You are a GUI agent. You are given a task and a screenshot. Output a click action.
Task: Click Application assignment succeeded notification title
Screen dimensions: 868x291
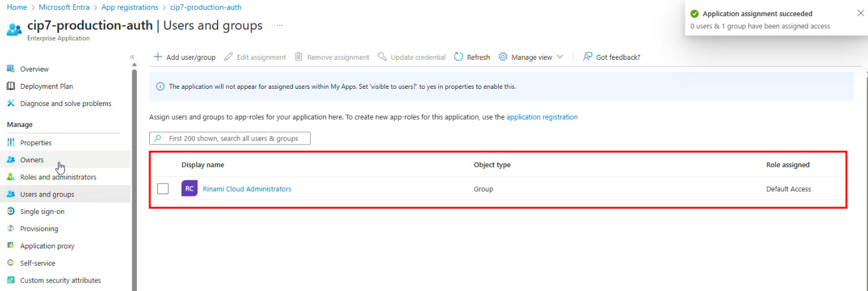758,14
